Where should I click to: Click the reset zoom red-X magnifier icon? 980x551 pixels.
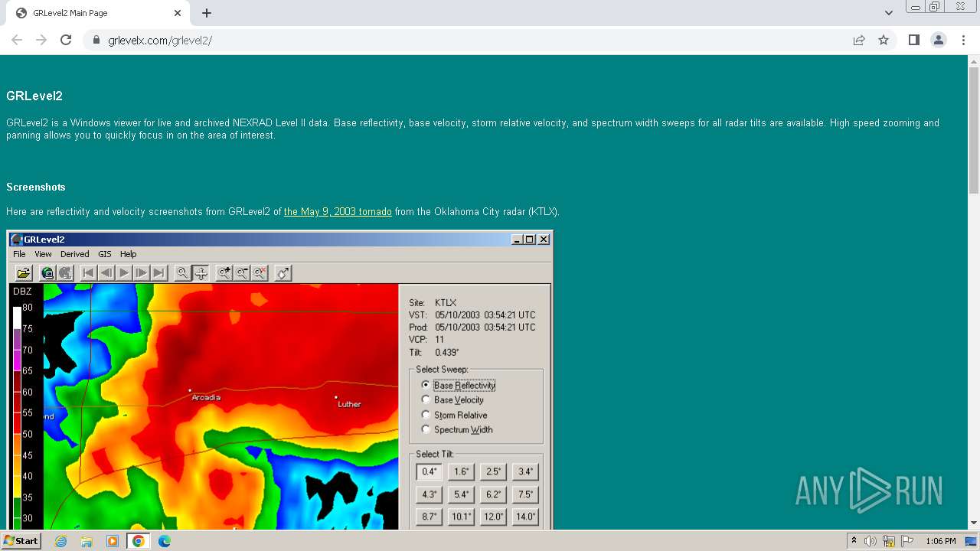pyautogui.click(x=260, y=273)
